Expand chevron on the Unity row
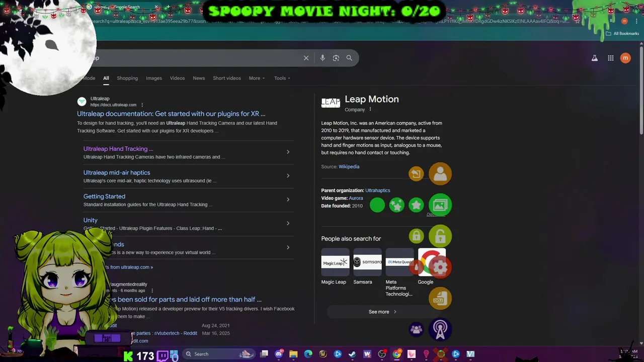 click(x=288, y=223)
